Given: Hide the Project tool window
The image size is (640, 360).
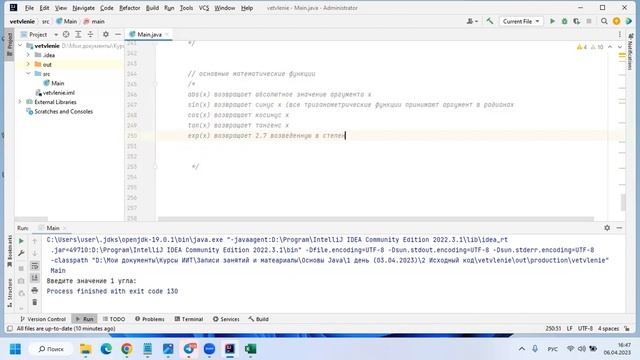Looking at the screenshot, I should 118,34.
